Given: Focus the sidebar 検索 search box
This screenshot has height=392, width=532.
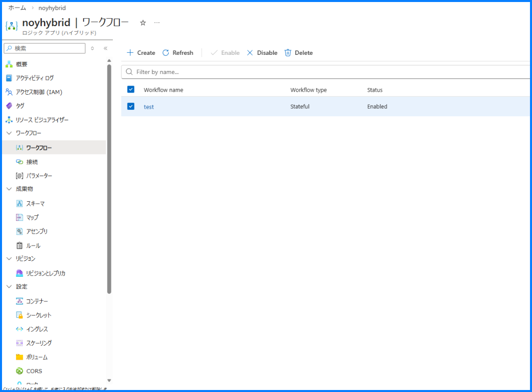Looking at the screenshot, I should [x=45, y=48].
